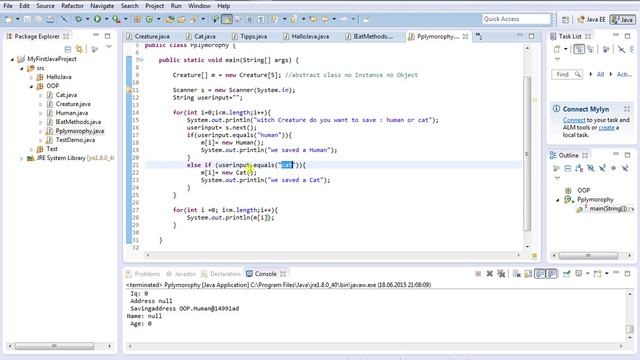Click the New Java Class icon

(150, 19)
